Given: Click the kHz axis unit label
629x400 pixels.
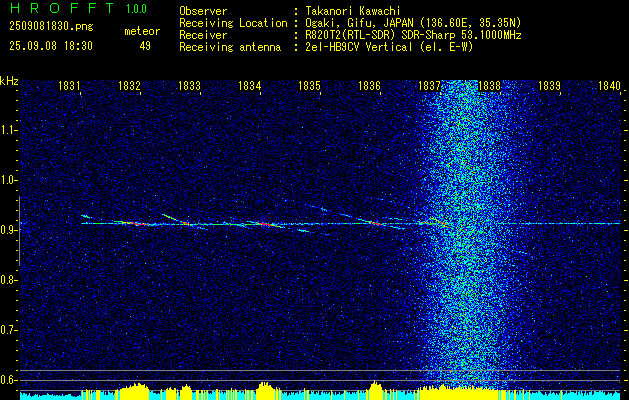Looking at the screenshot, I should coord(9,81).
